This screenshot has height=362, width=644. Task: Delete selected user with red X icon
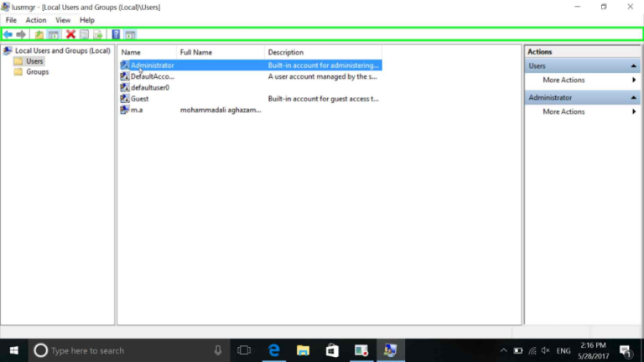(70, 34)
